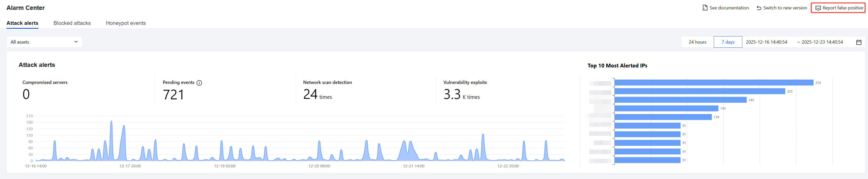The height and width of the screenshot is (179, 868).
Task: Click the IP bar showing 235 alerts
Action: click(x=700, y=91)
